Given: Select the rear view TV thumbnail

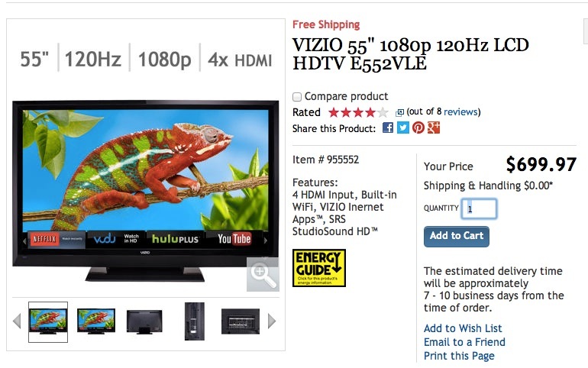Looking at the screenshot, I should [144, 321].
